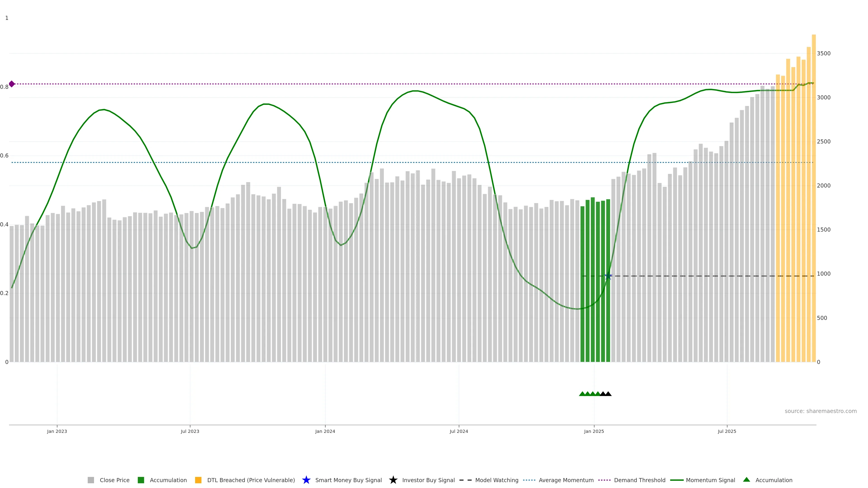Toggle Momentum Signal series via legend label
Screen dimensions: 868x488
[710, 480]
